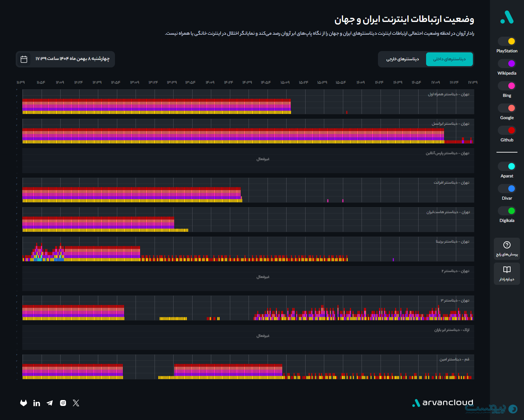524x420 pixels.
Task: Disable the Wikipedia toggle
Action: coord(507,64)
